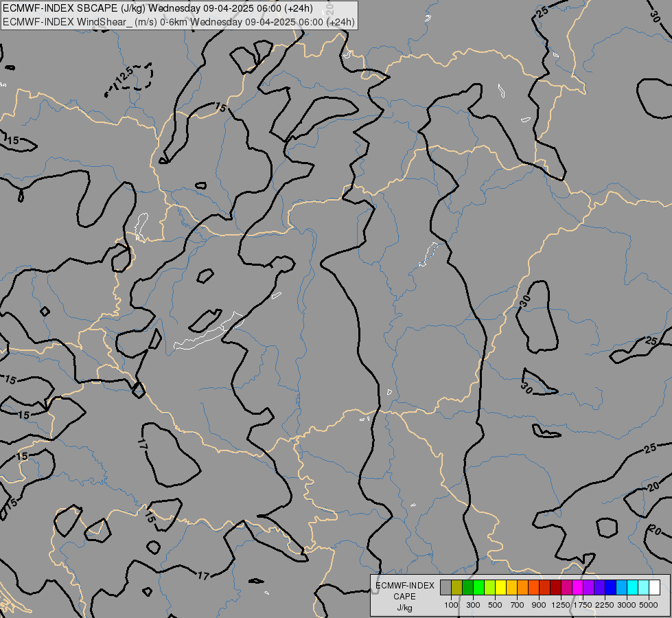
Task: Click the 5000 legend tick label
Action: [x=649, y=605]
